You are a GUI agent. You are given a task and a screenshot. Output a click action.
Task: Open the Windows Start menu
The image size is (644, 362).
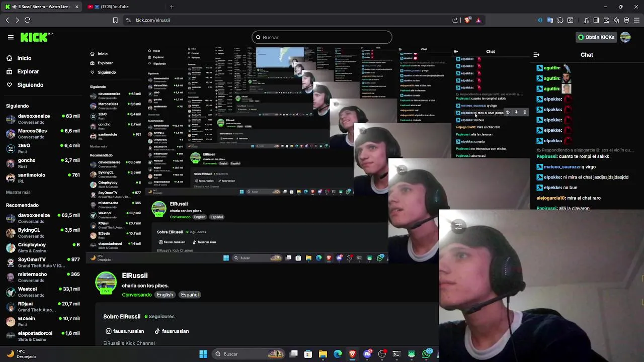(x=203, y=354)
